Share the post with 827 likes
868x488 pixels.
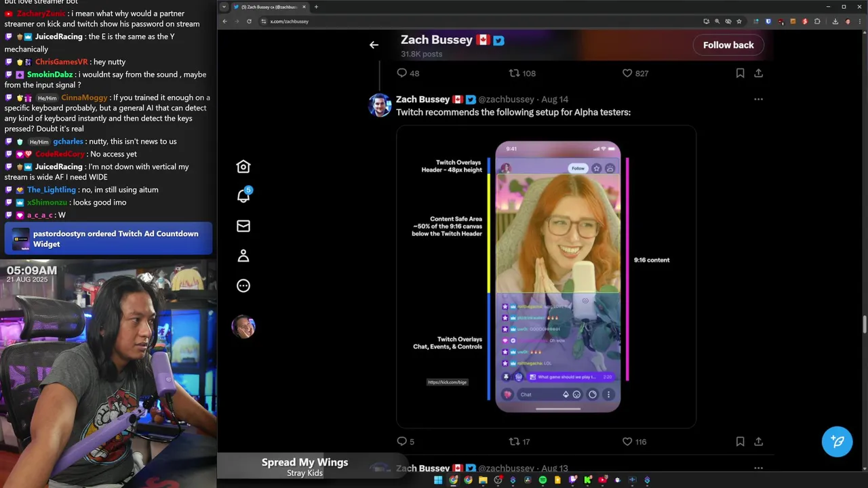tap(758, 73)
